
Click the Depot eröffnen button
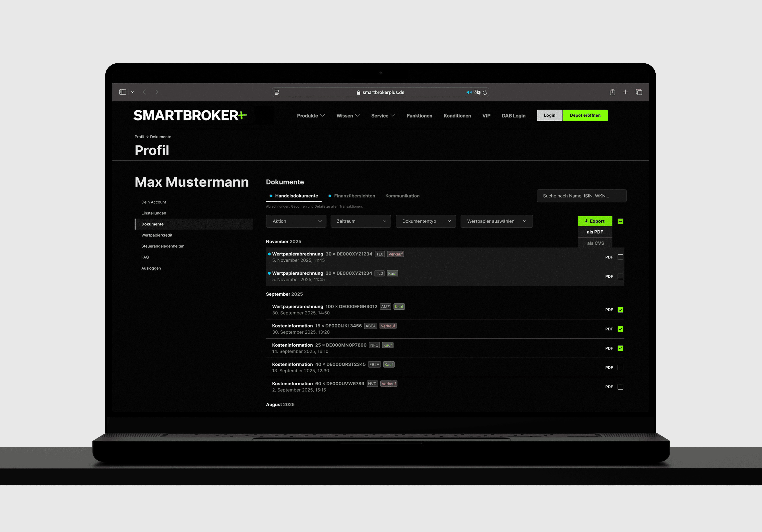[x=585, y=115]
